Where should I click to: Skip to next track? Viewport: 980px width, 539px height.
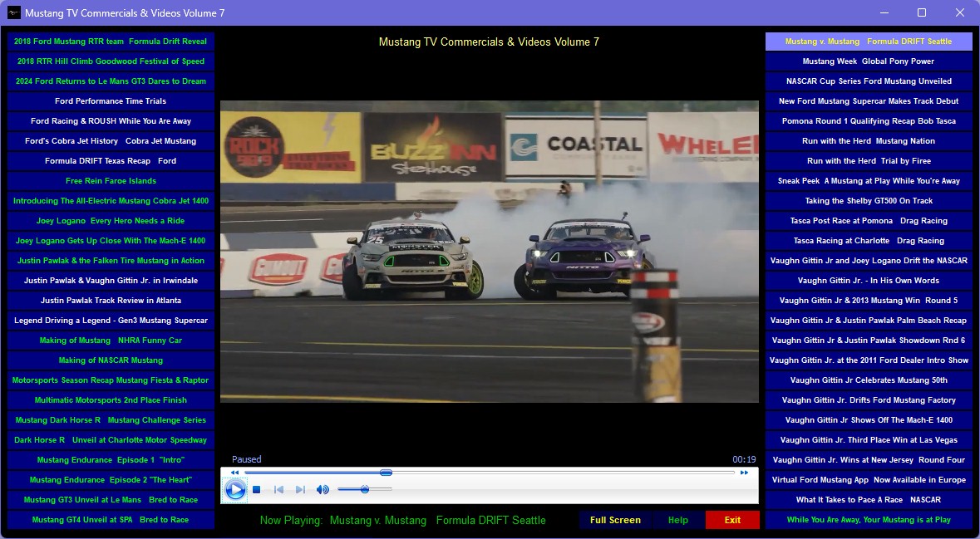300,490
